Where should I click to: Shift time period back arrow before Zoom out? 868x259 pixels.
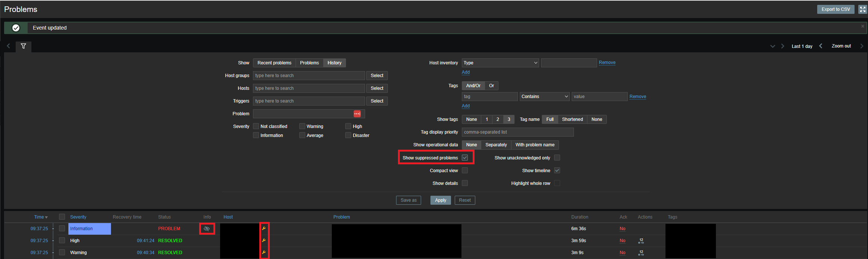click(x=821, y=46)
